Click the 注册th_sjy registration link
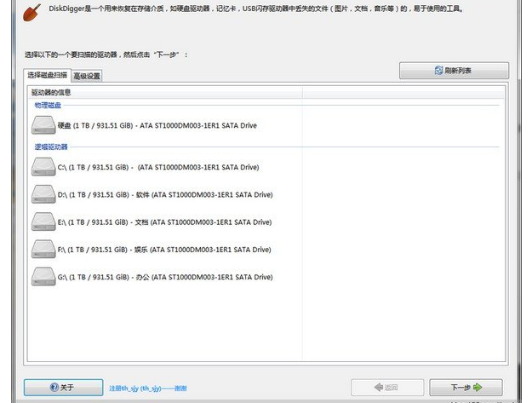 click(x=148, y=388)
